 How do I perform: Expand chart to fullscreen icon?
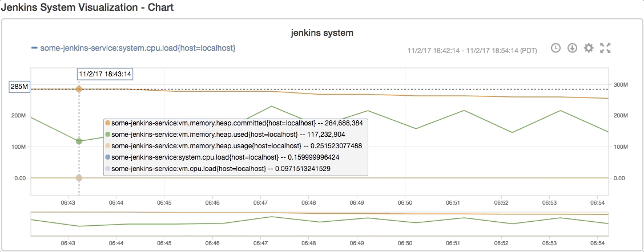click(x=605, y=48)
